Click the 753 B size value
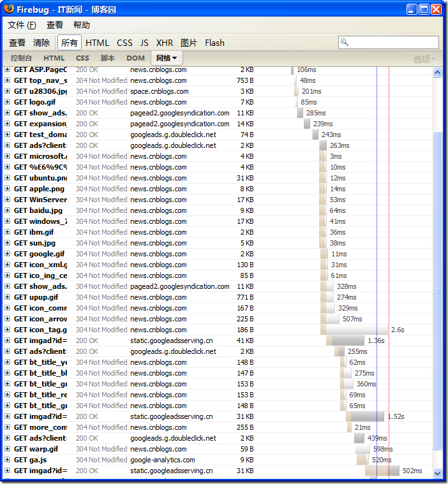448x484 pixels. point(245,80)
